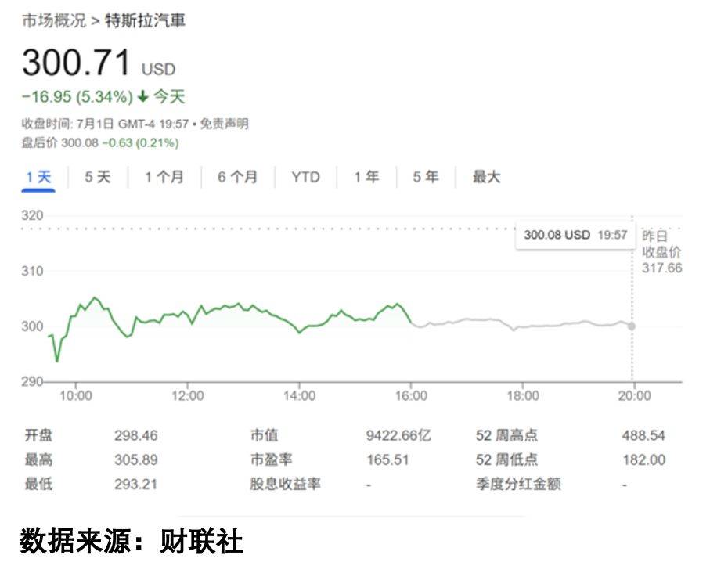This screenshot has width=728, height=573.
Task: Click the 320 price axis label
Action: click(32, 215)
